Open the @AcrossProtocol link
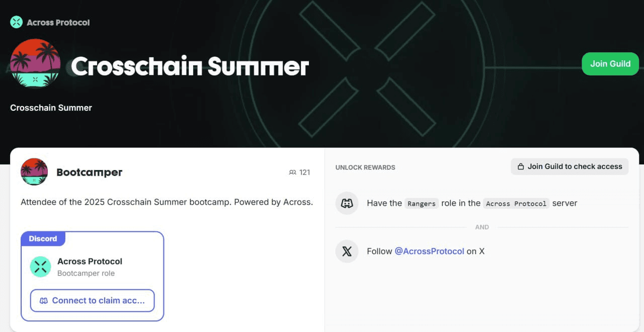Image resolution: width=644 pixels, height=332 pixels. (x=429, y=251)
